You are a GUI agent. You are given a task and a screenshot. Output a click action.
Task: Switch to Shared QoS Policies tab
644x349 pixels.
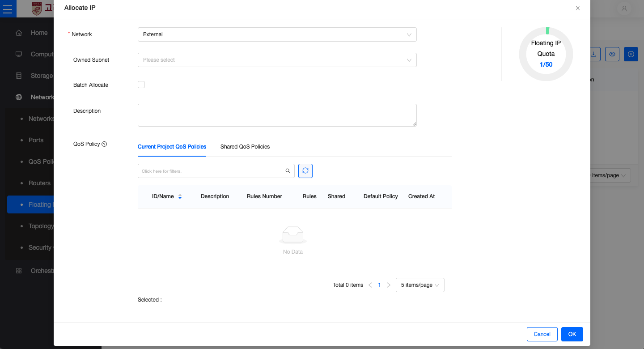pyautogui.click(x=245, y=147)
